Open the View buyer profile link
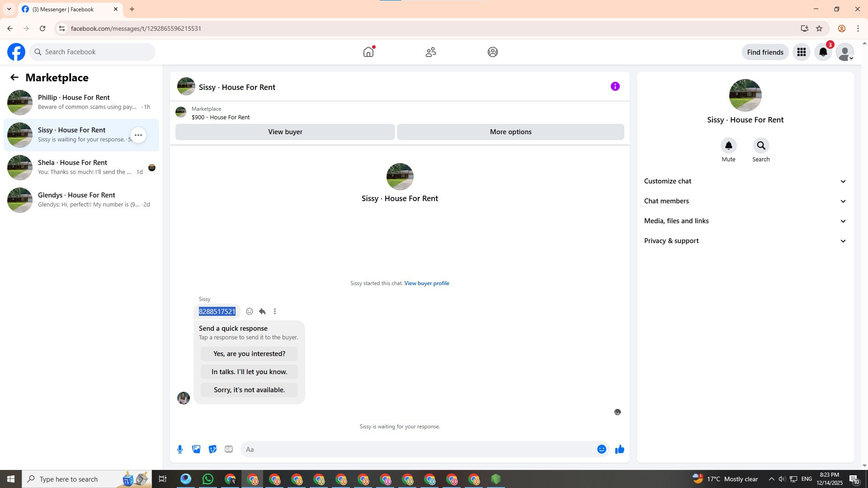The width and height of the screenshot is (868, 488). coord(426,283)
